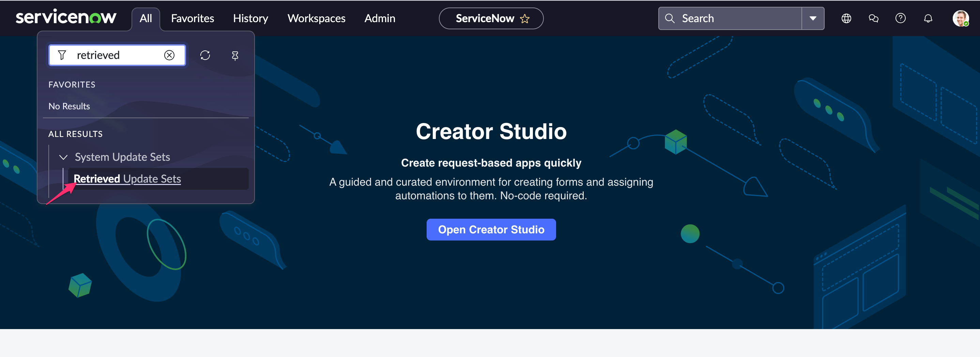Screen dimensions: 980x357
Task: Open the Connect chat panel
Action: [873, 18]
